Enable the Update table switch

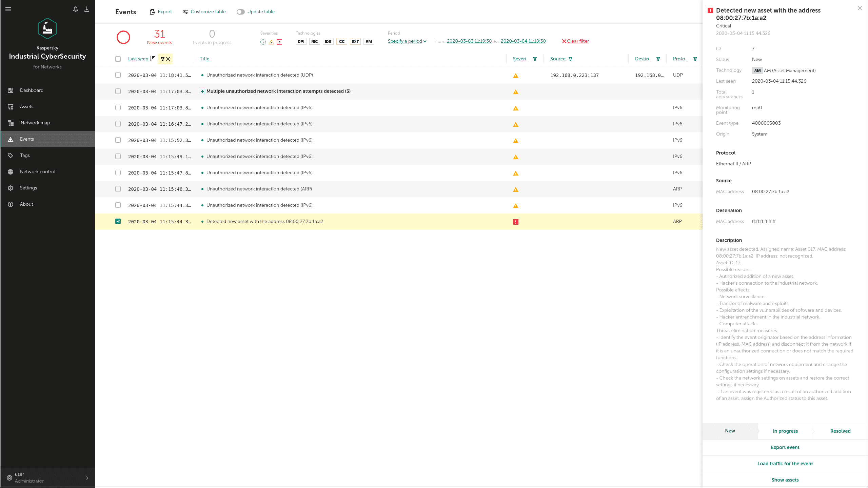(241, 12)
